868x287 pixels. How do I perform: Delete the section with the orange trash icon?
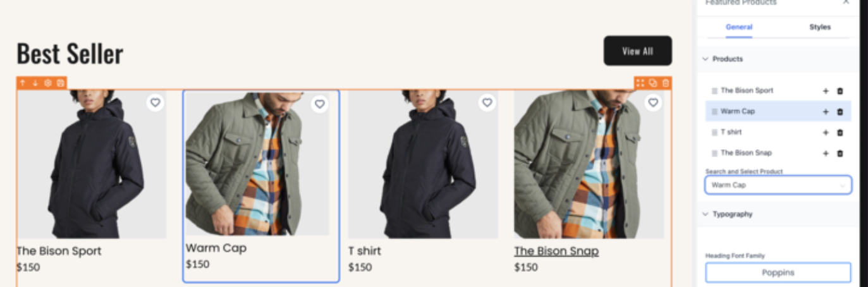[666, 83]
